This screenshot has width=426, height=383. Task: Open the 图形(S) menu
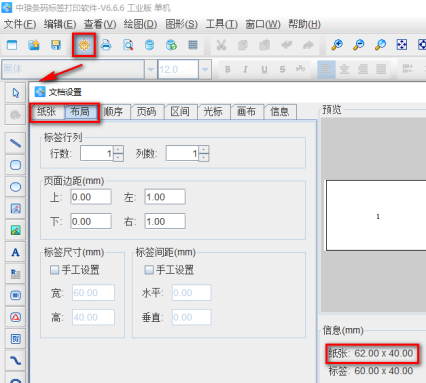pos(182,24)
